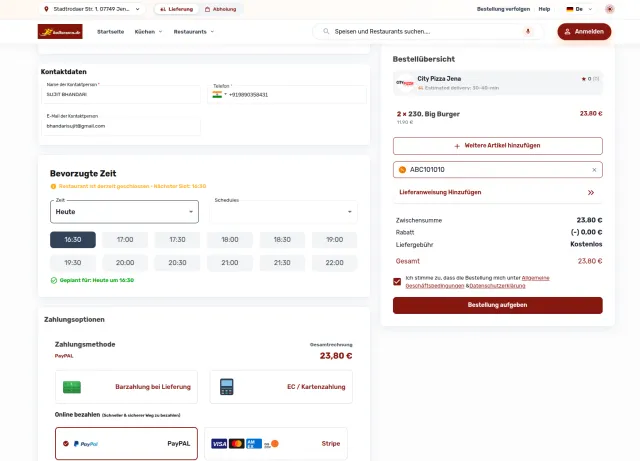Screen dimensions: 640x461
Task: Select the 19:30 time slot
Action: 73,263
